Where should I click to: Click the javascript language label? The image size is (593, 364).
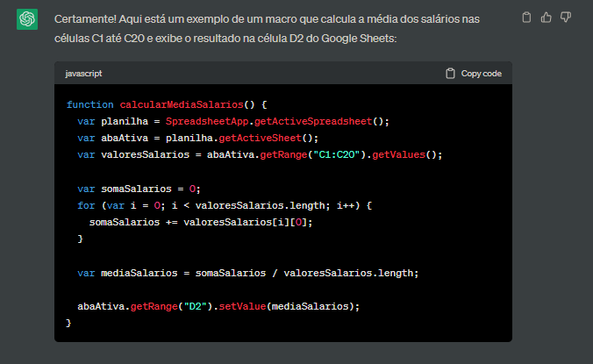click(84, 74)
